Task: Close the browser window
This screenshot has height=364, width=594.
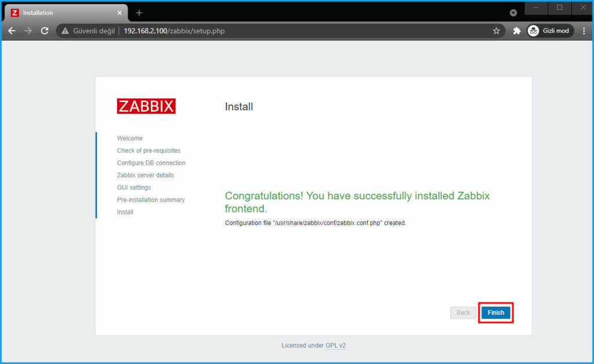Action: coord(582,8)
